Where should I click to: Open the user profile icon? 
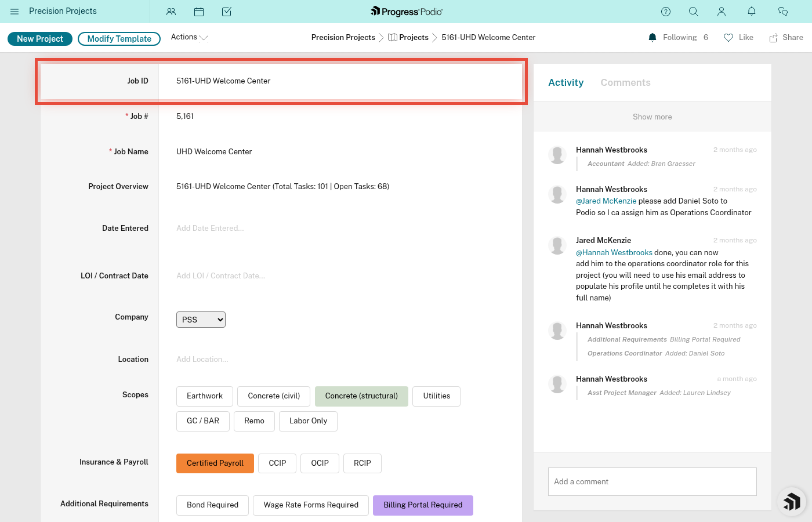[x=722, y=12]
